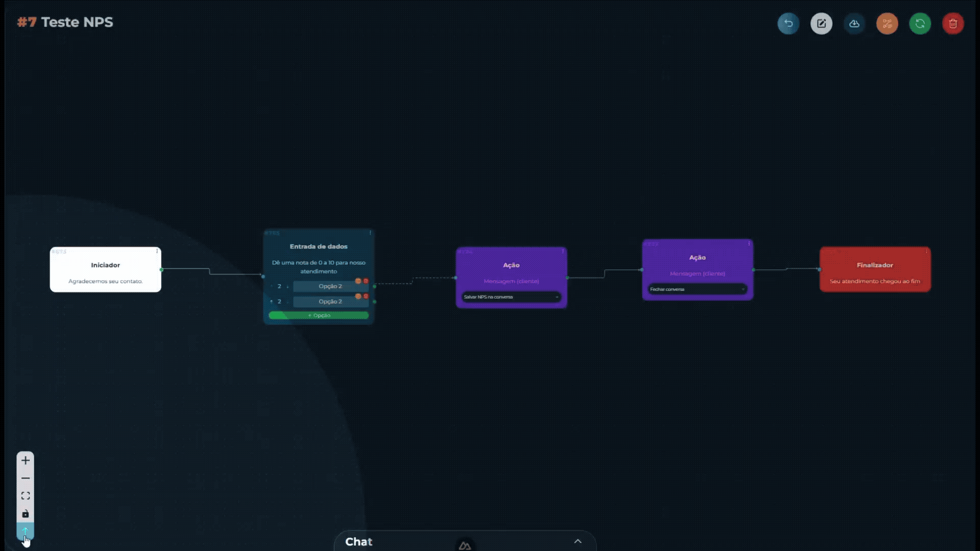Toggle highlighted arrow button below lock

pyautogui.click(x=26, y=531)
